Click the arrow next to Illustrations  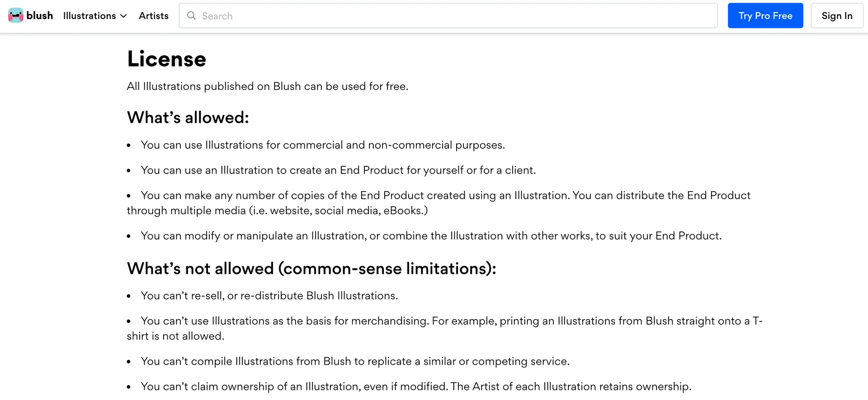[x=123, y=16]
